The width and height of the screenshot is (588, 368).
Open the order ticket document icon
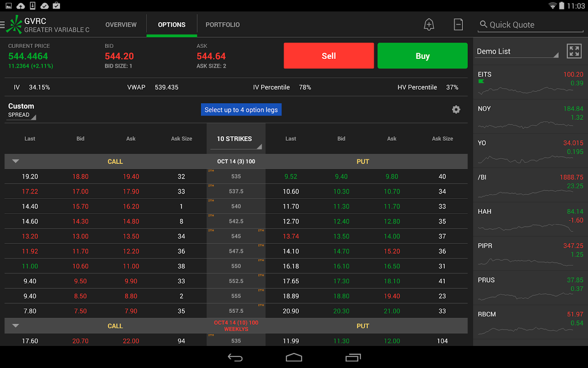coord(458,25)
